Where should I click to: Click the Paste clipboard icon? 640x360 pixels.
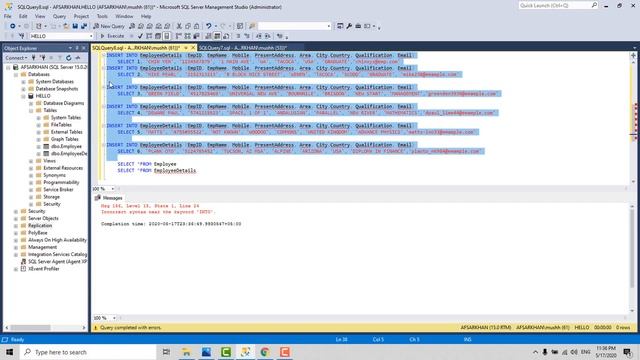click(196, 26)
